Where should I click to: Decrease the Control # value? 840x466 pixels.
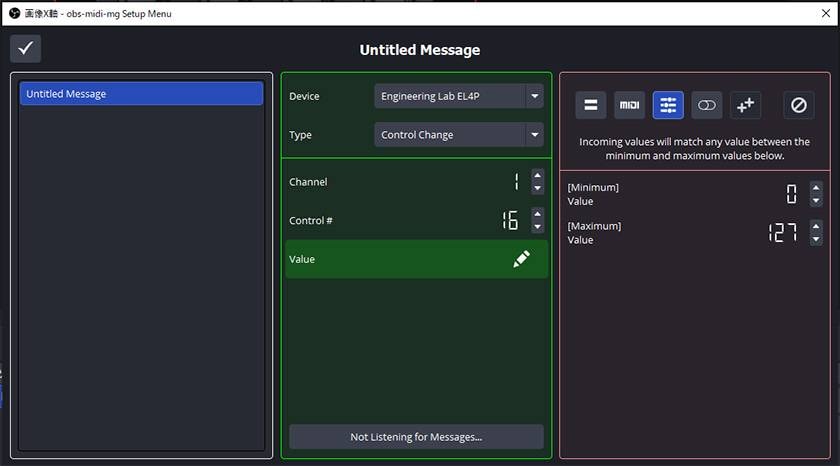537,227
